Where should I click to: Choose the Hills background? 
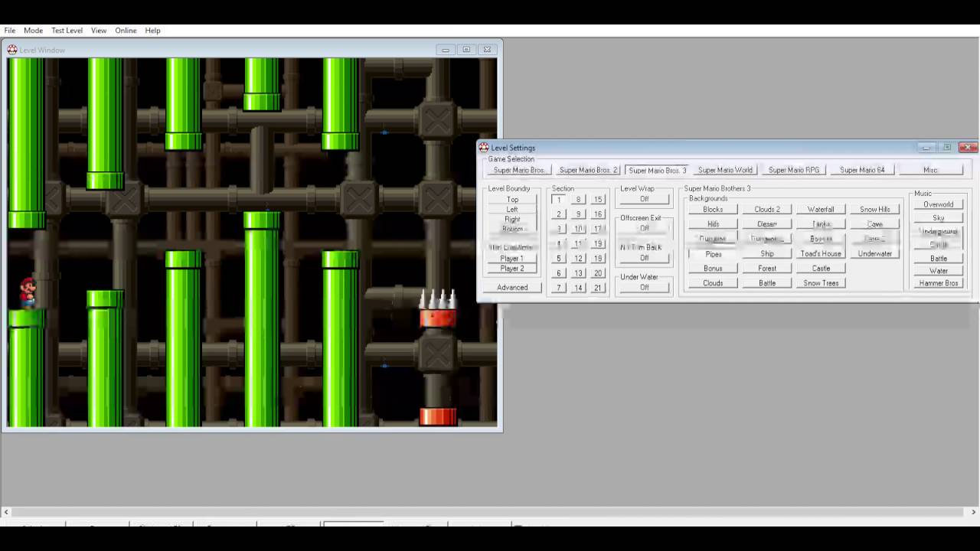(713, 224)
